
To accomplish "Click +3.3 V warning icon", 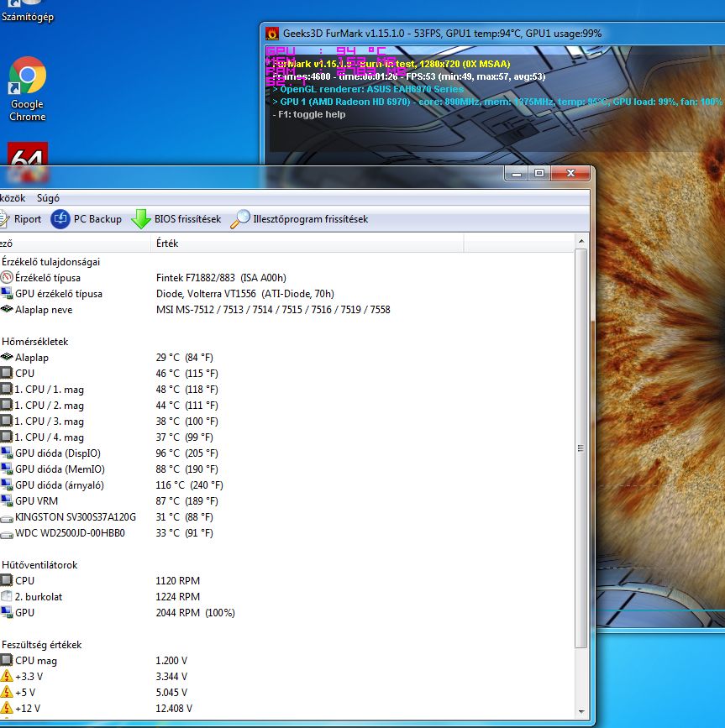I will point(7,676).
